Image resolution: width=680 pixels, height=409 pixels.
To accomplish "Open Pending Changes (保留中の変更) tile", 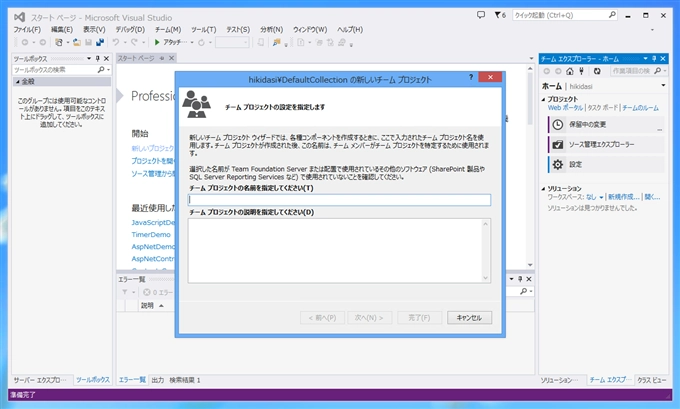I will click(606, 124).
